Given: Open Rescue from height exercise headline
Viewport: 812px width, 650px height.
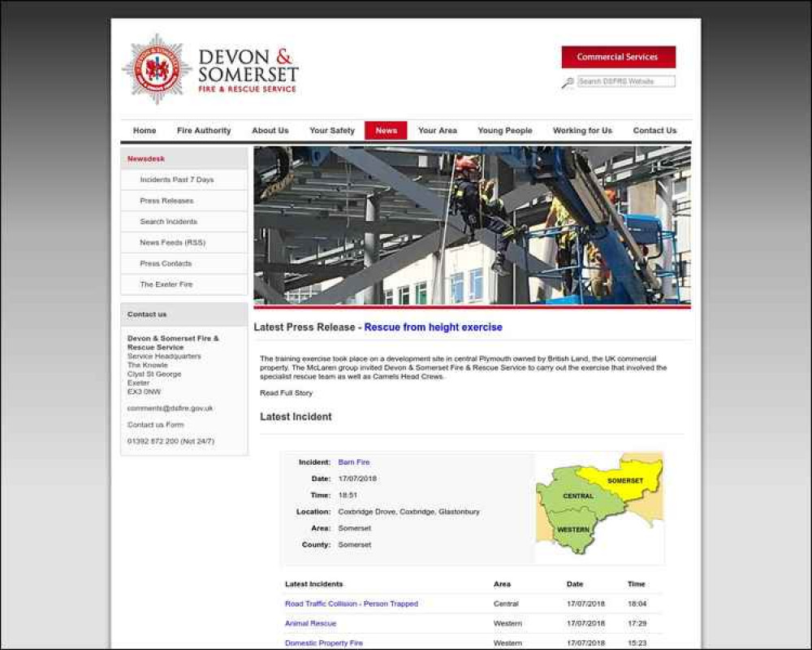Looking at the screenshot, I should 433,327.
